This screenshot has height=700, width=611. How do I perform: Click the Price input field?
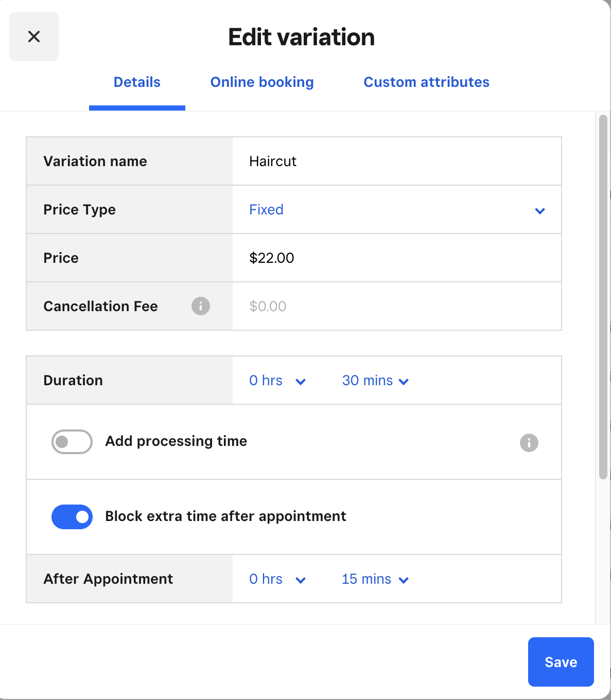click(x=396, y=258)
